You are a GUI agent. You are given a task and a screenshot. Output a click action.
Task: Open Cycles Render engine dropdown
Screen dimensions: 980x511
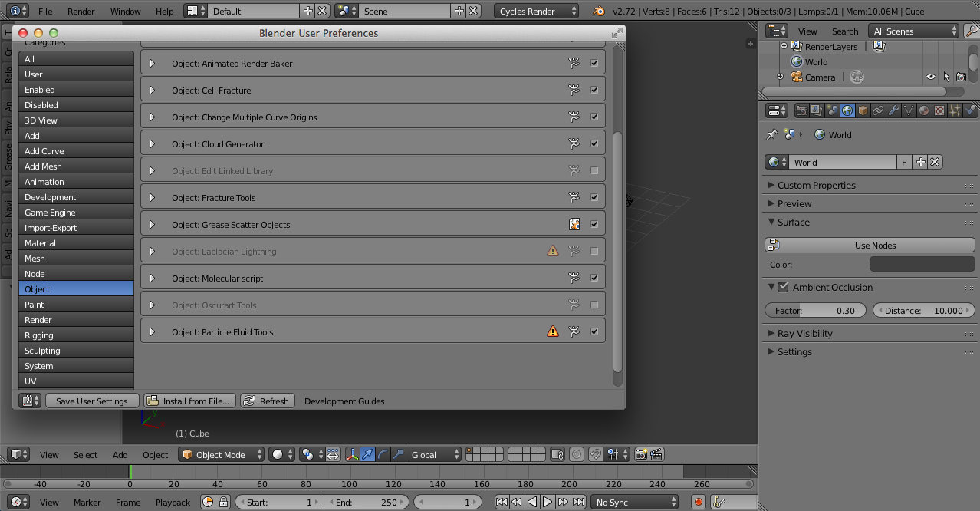coord(536,12)
